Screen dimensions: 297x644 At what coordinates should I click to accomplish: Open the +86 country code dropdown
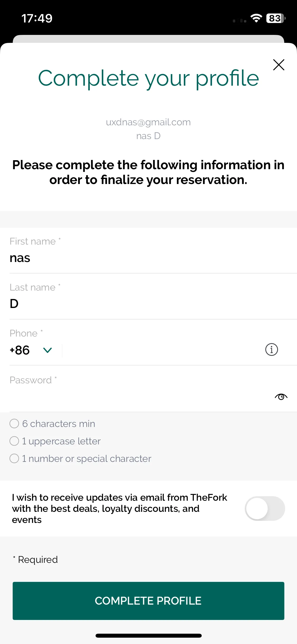[x=31, y=350]
